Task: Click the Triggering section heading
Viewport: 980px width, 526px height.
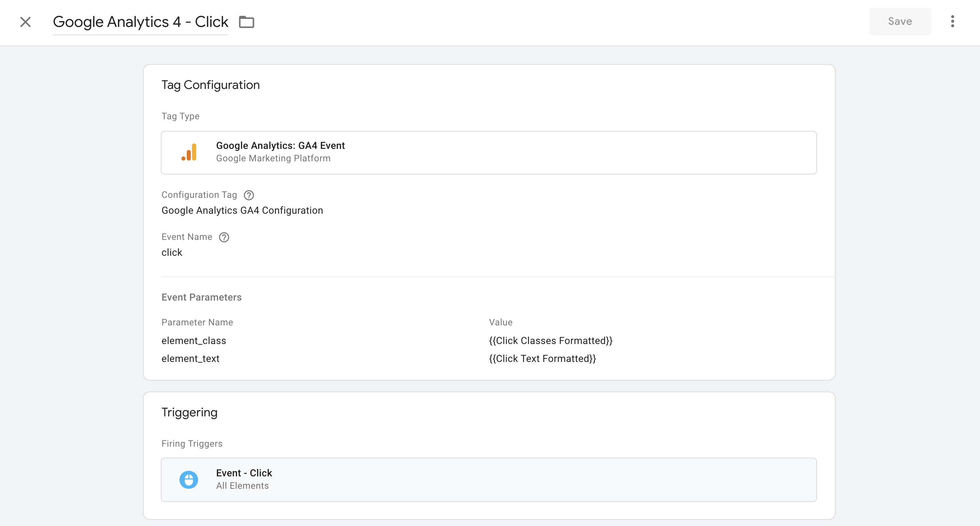Action: point(190,412)
